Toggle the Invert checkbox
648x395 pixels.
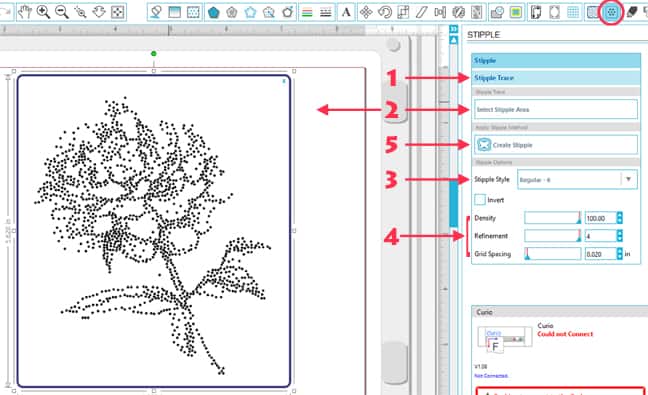(479, 200)
